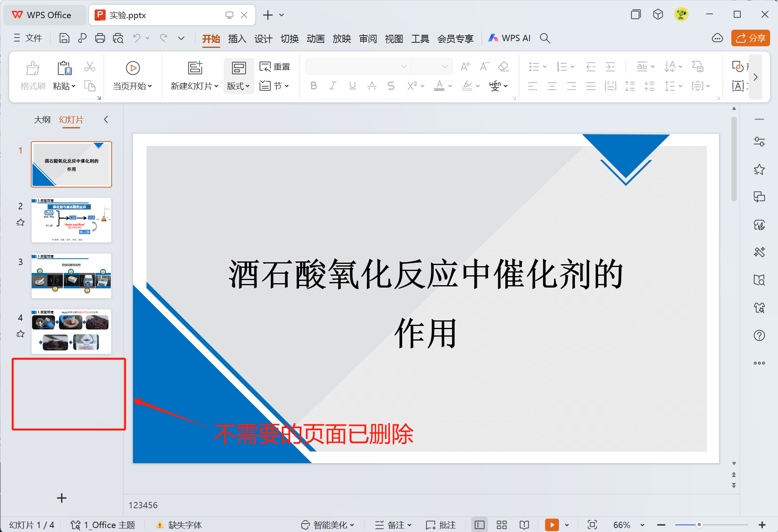Click the print icon in quick toolbar

click(x=100, y=38)
